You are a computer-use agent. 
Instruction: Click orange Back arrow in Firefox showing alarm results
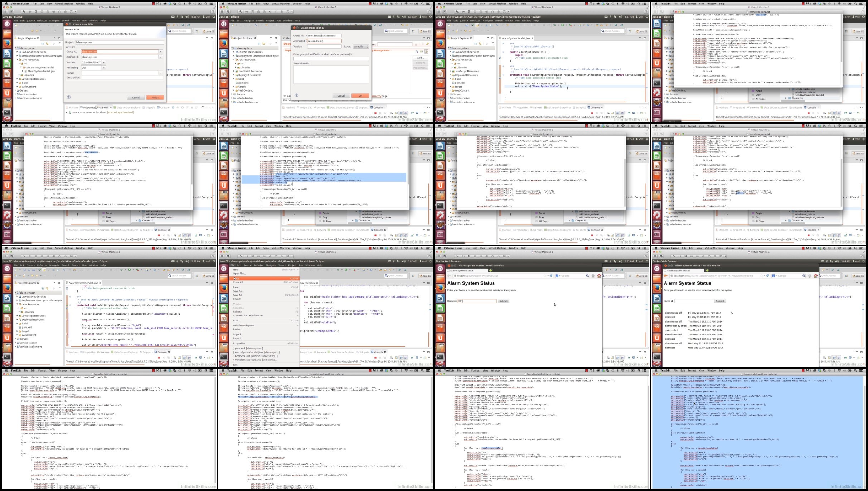(x=666, y=276)
